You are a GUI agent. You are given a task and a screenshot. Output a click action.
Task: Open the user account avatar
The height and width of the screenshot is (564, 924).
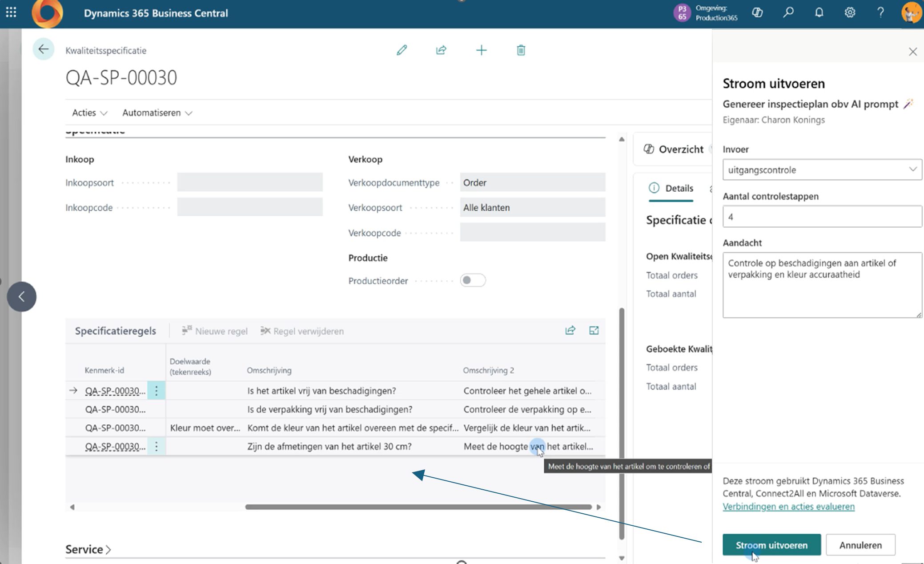911,12
